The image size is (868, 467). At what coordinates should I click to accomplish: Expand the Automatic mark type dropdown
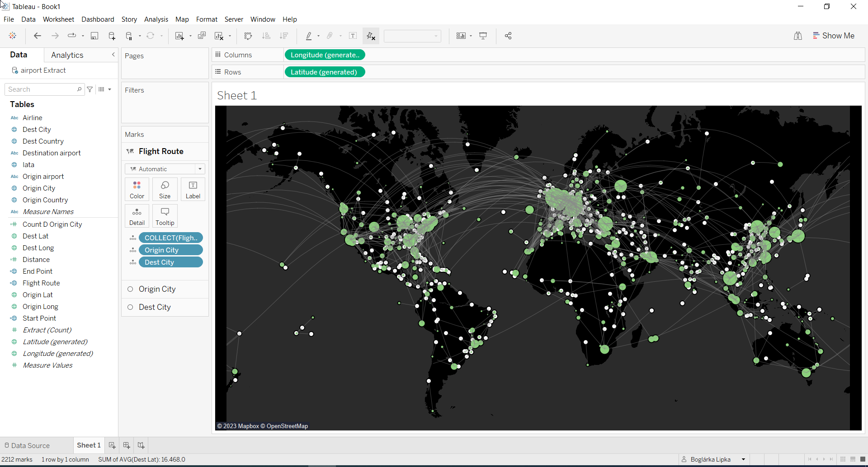[x=200, y=169]
